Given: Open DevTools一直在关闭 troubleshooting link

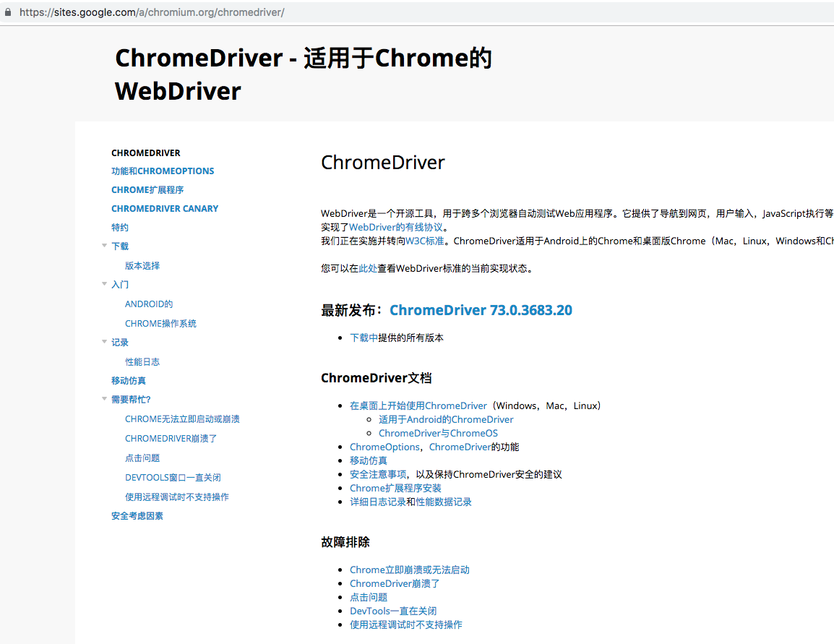Looking at the screenshot, I should 393,611.
